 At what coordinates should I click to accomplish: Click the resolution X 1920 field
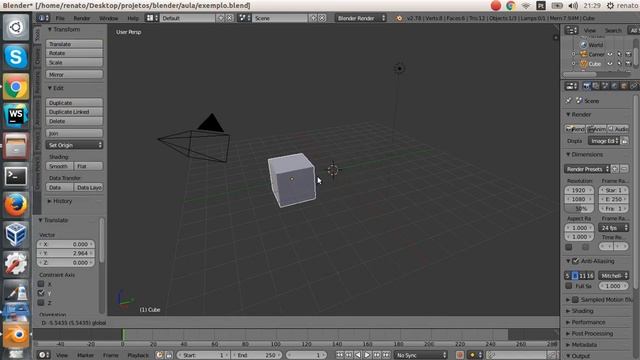point(580,190)
